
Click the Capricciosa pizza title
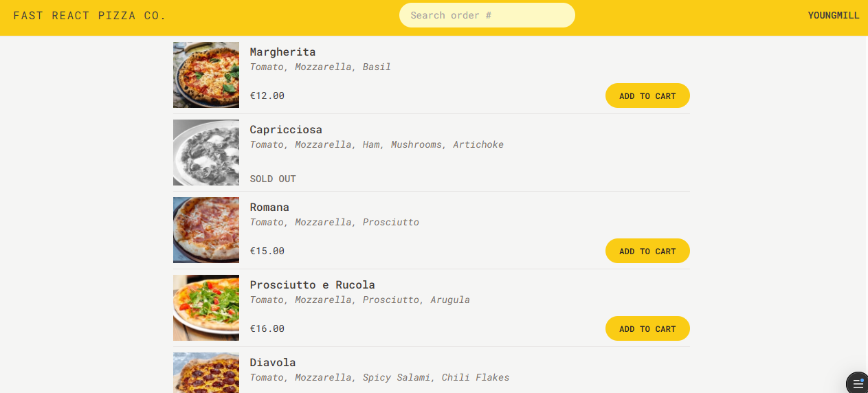(x=286, y=130)
